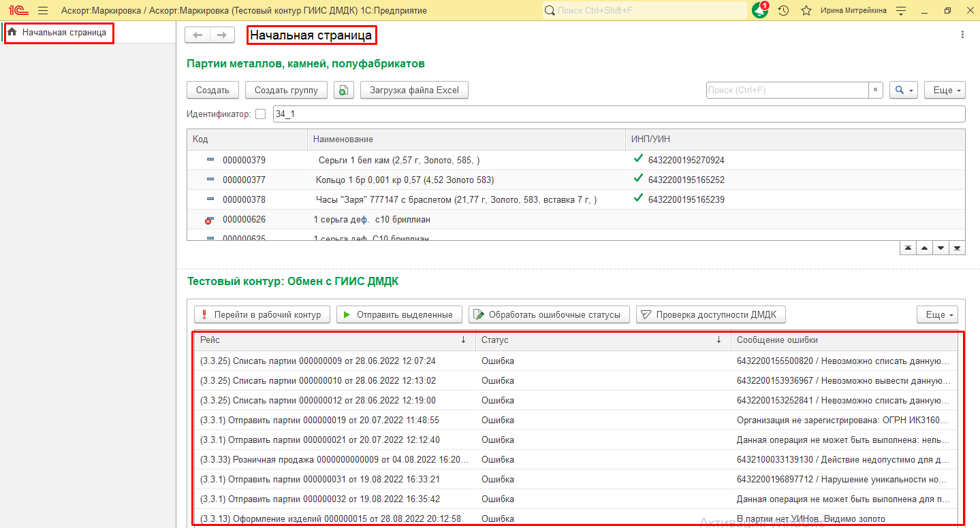Viewport: 980px width, 528px height.
Task: Open the hamburger sections menu
Action: (x=43, y=11)
